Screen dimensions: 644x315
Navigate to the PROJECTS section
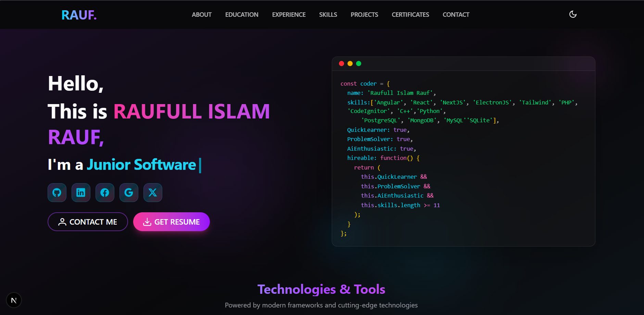click(364, 14)
